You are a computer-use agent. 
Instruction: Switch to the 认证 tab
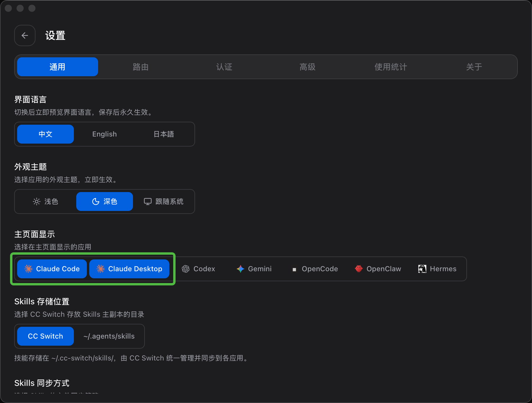click(224, 67)
